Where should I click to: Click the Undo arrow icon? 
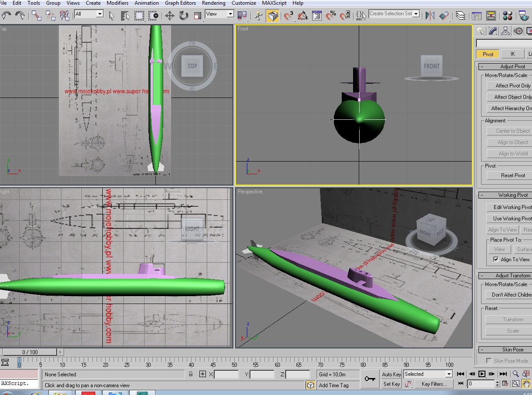click(6, 16)
